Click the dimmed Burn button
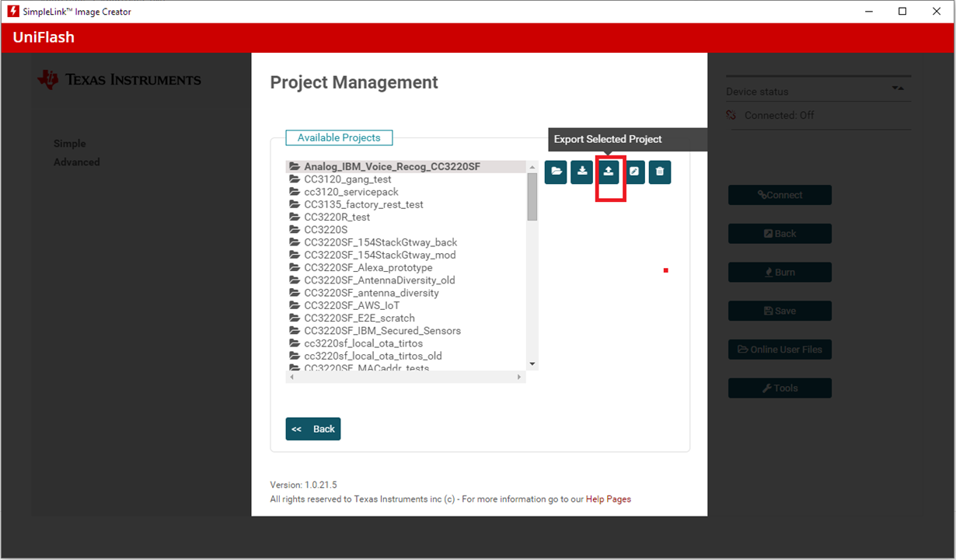This screenshot has width=956, height=560. tap(780, 273)
